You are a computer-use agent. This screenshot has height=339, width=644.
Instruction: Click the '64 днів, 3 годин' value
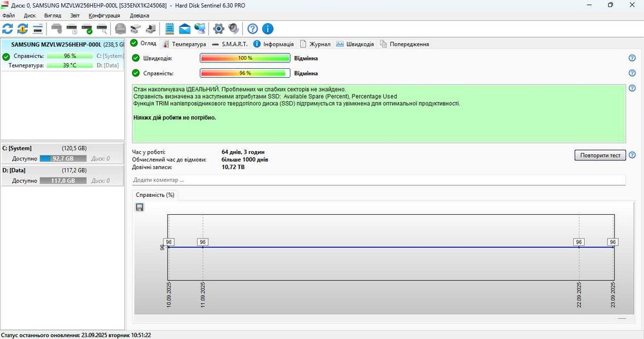tap(243, 152)
